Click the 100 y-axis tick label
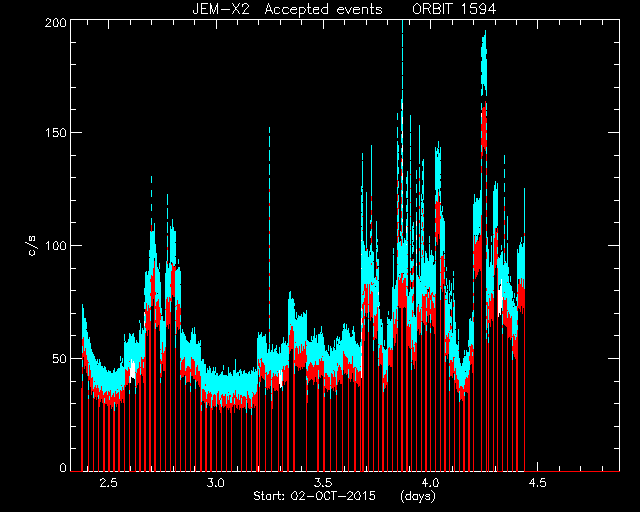Image resolution: width=640 pixels, height=512 pixels. point(56,245)
